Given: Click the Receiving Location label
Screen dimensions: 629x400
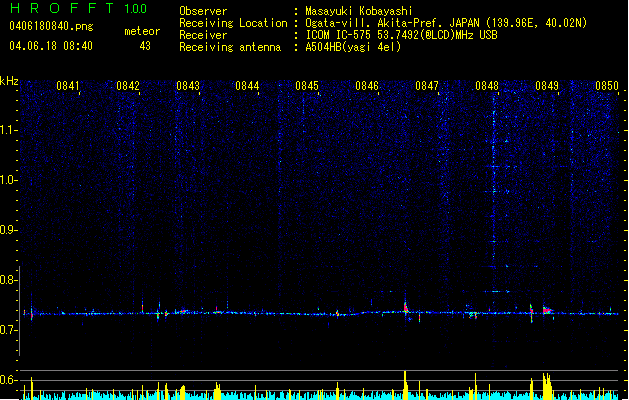Looking at the screenshot, I should pos(233,24).
